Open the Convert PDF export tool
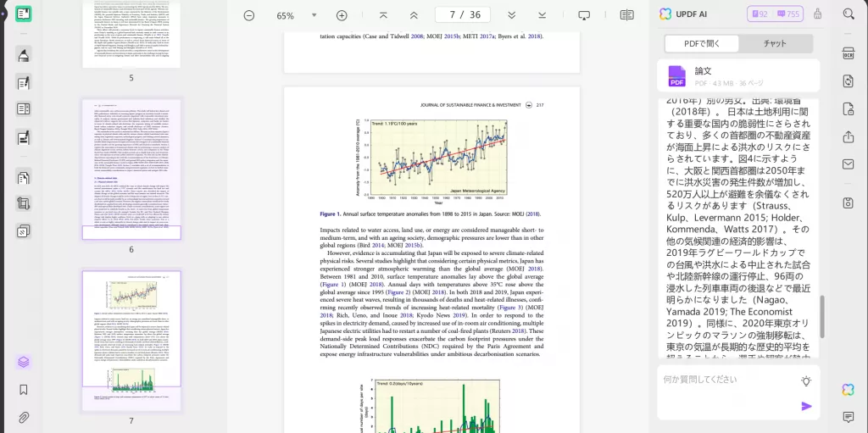868x433 pixels. 848,81
